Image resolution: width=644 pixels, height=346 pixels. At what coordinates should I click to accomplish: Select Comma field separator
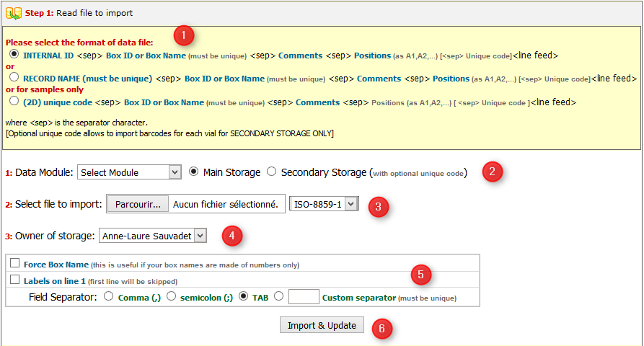(x=108, y=296)
